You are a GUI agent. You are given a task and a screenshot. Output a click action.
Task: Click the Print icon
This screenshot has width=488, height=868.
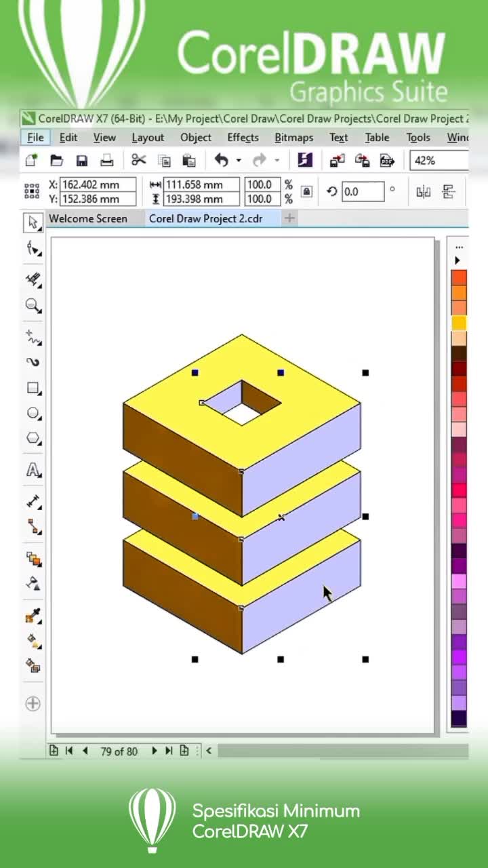(107, 161)
